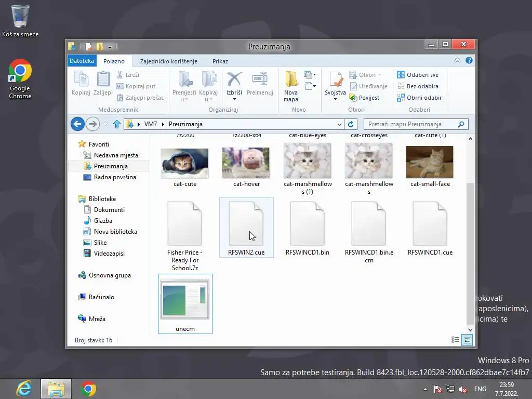Expand the Svojstva dropdown arrow
The height and width of the screenshot is (399, 532).
pyautogui.click(x=335, y=99)
